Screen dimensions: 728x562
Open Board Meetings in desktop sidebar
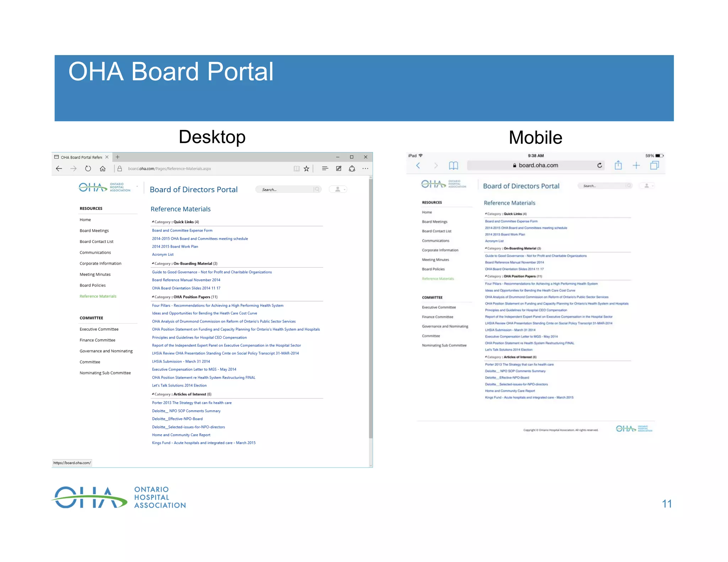94,231
